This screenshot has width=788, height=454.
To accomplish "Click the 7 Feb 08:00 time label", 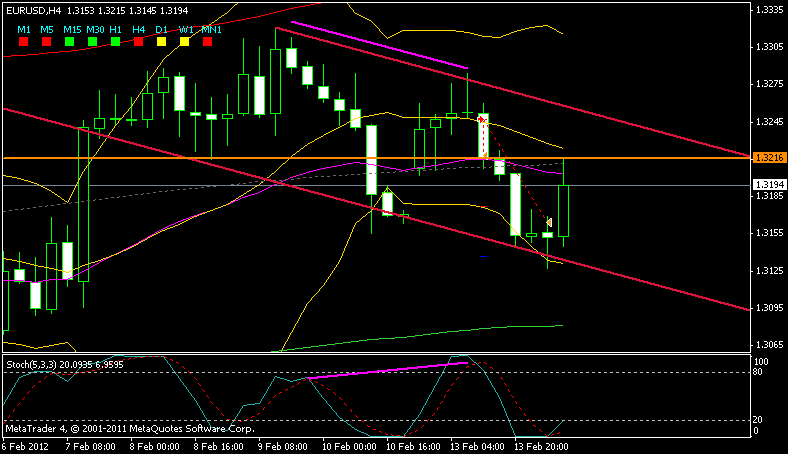I will tap(90, 446).
